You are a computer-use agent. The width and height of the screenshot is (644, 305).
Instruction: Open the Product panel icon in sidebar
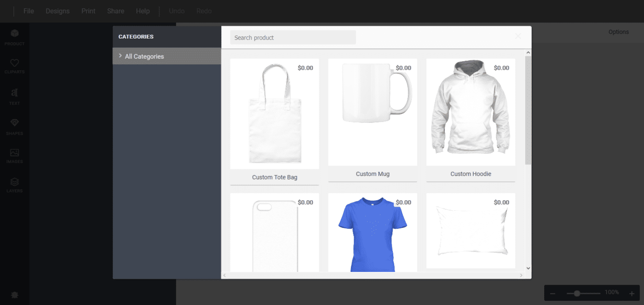(x=15, y=34)
